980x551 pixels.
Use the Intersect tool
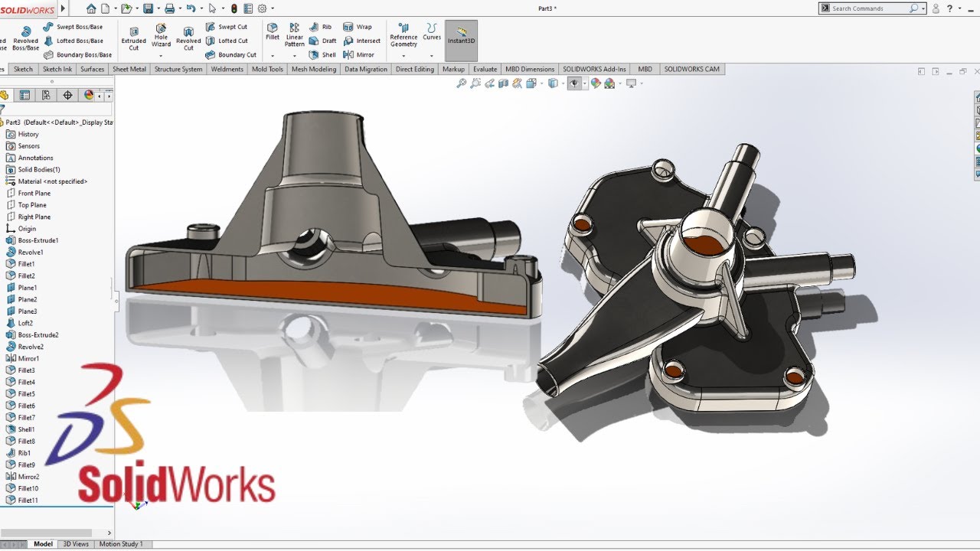pos(361,41)
